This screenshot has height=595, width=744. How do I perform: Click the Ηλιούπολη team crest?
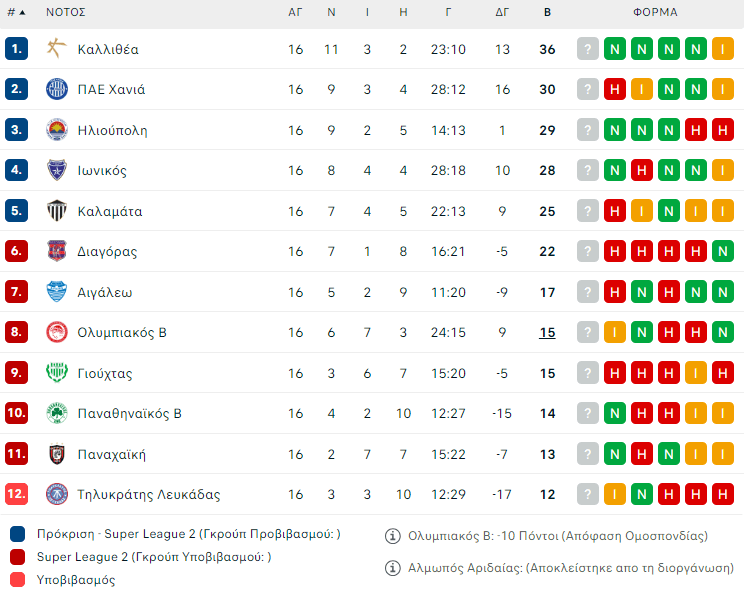tap(56, 130)
